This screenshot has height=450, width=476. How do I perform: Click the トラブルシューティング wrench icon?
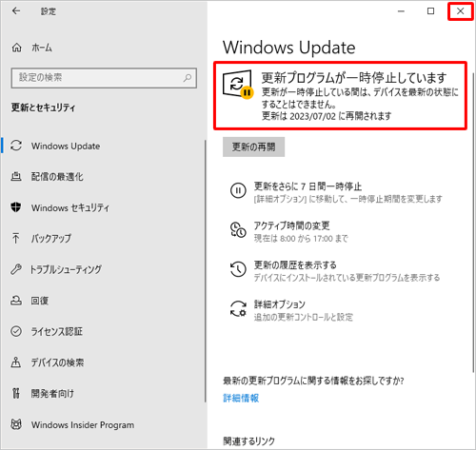click(16, 269)
